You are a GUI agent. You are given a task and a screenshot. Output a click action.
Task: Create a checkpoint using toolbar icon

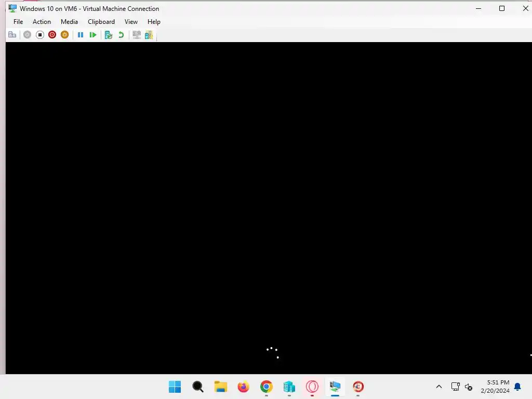coord(108,35)
